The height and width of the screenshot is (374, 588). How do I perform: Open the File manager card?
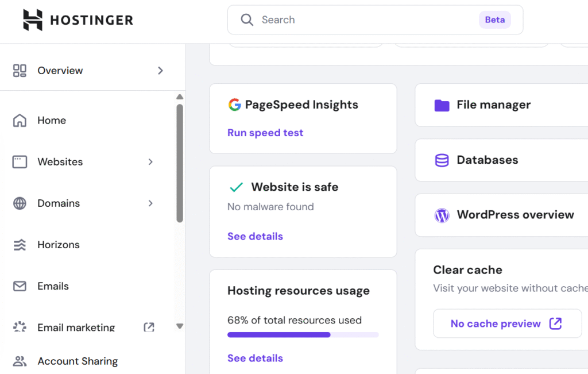tap(501, 105)
